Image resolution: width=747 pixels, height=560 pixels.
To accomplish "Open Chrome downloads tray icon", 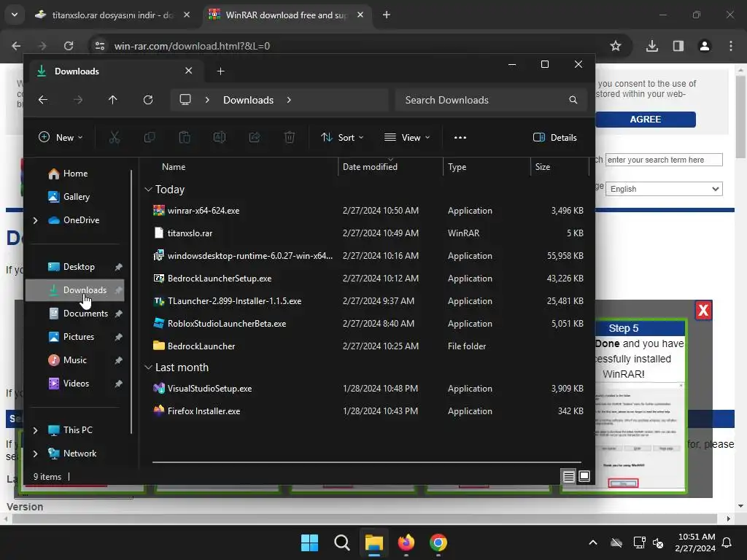I will (651, 46).
